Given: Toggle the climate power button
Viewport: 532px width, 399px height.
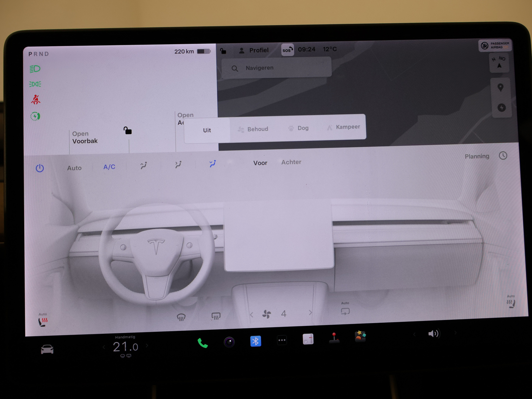Looking at the screenshot, I should (x=40, y=168).
